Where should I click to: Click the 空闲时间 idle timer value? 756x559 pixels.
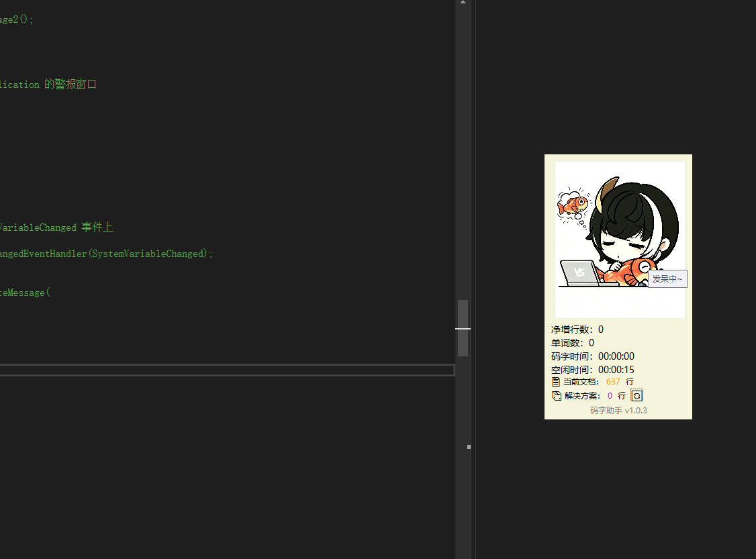616,370
